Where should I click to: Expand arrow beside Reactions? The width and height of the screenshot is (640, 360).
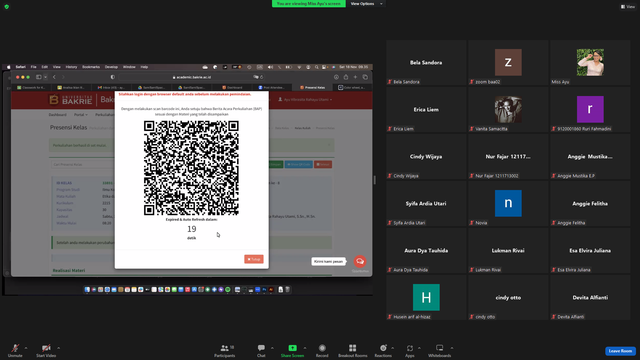(x=393, y=348)
